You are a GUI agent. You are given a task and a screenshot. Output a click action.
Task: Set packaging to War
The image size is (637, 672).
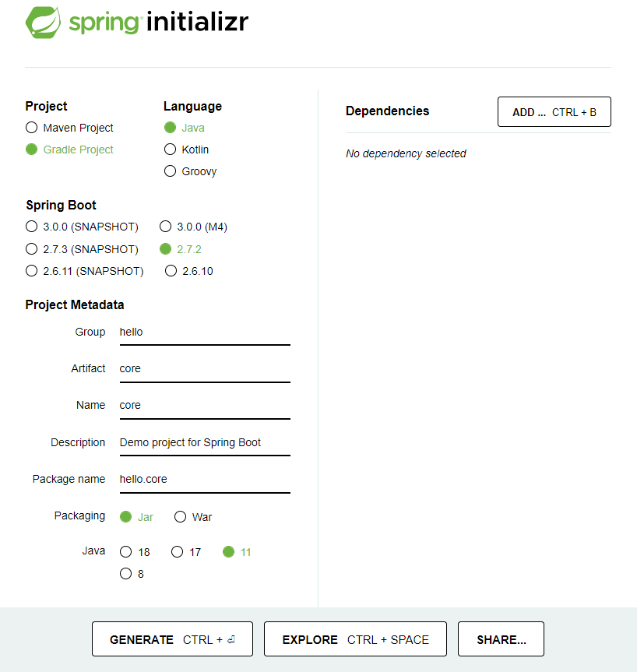click(181, 517)
